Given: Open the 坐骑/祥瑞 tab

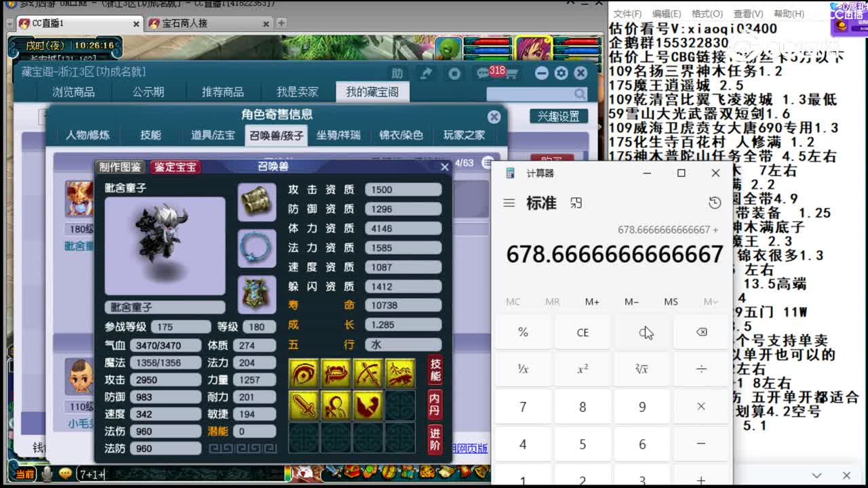Looking at the screenshot, I should click(x=338, y=135).
